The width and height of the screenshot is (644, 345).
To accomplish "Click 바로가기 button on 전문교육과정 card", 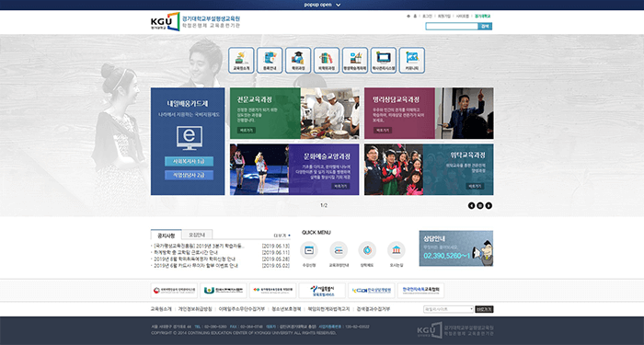I will click(247, 131).
